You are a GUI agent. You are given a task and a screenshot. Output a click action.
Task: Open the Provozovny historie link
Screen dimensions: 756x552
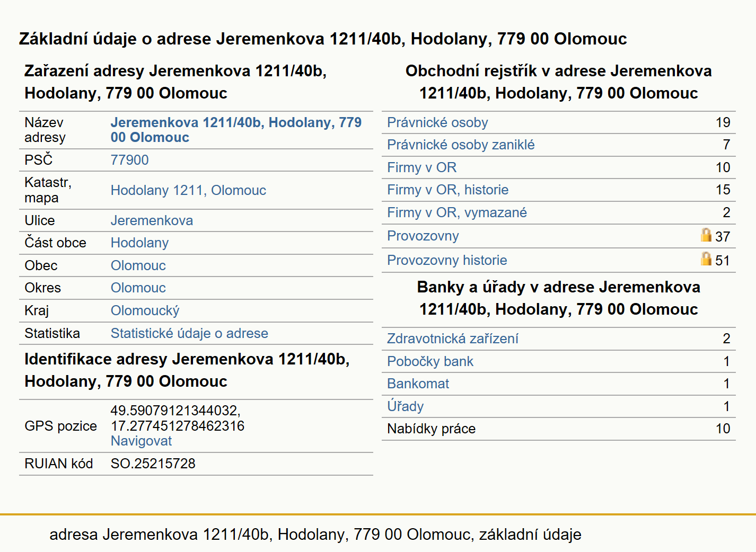(447, 260)
